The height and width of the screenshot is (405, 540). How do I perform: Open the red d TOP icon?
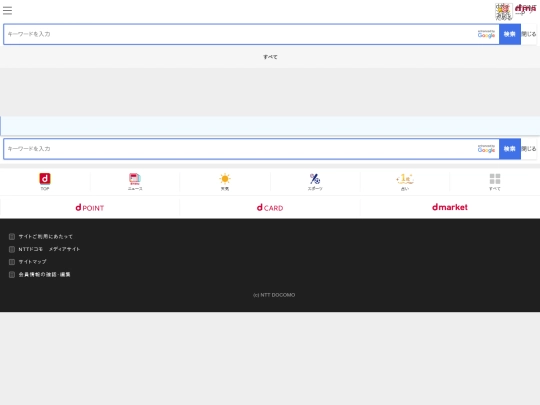pyautogui.click(x=45, y=179)
